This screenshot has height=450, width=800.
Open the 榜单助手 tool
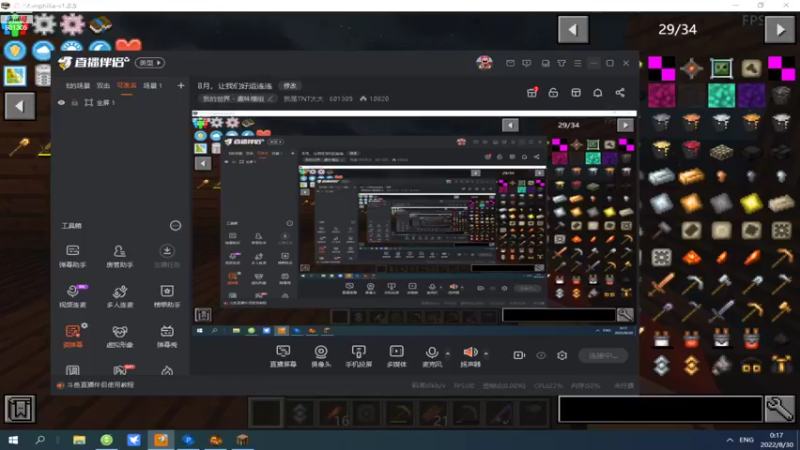coord(166,296)
